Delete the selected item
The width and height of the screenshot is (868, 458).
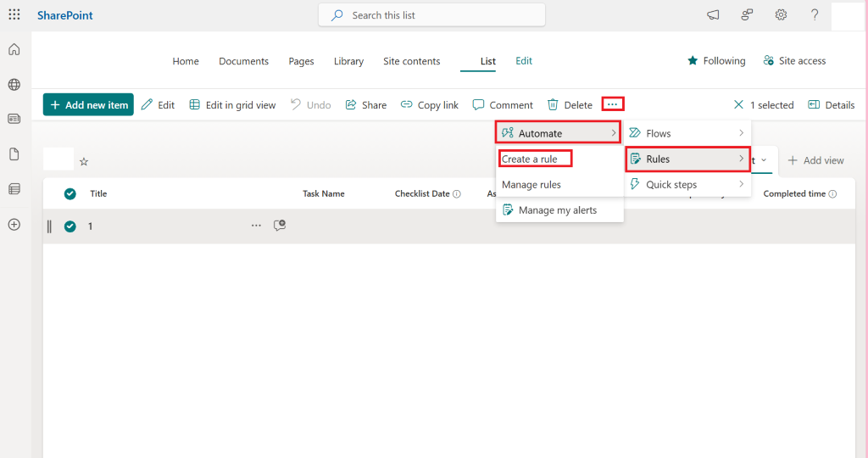point(570,104)
